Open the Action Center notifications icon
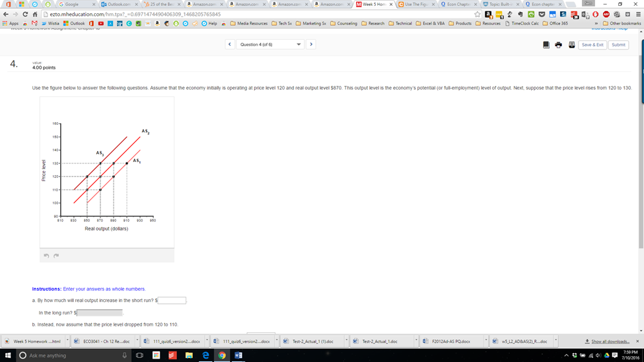644x362 pixels. (614, 355)
